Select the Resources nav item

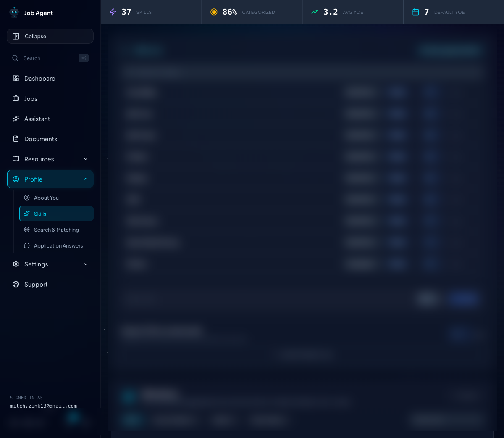pos(50,159)
